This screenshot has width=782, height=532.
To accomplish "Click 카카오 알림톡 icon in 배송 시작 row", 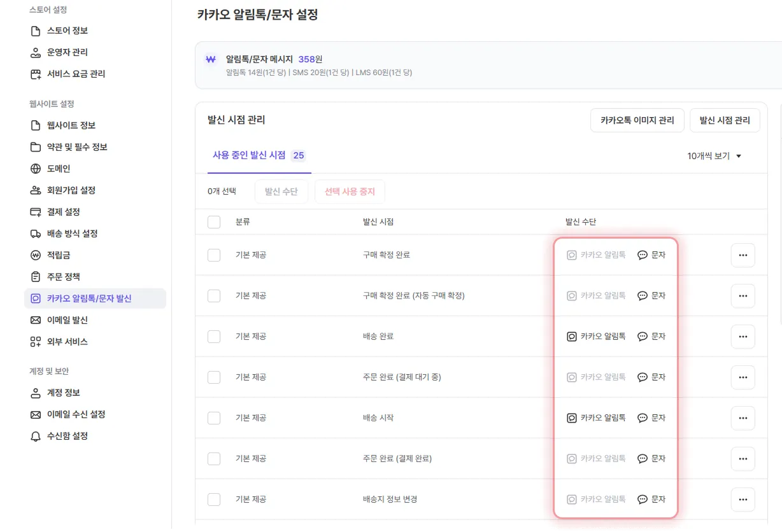I will tap(572, 418).
